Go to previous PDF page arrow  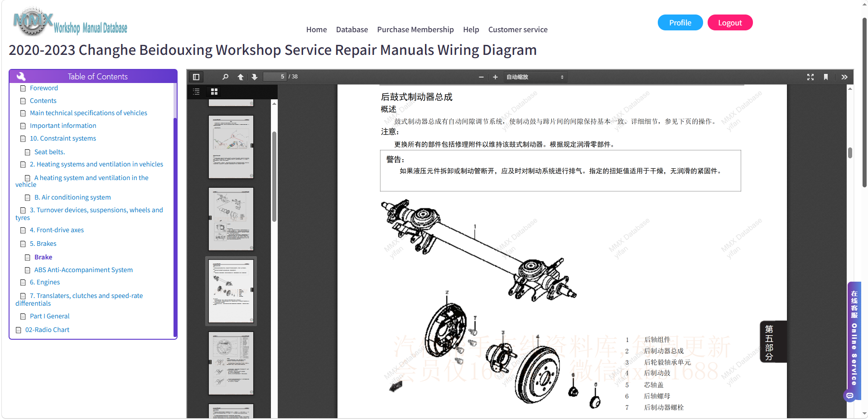tap(241, 77)
